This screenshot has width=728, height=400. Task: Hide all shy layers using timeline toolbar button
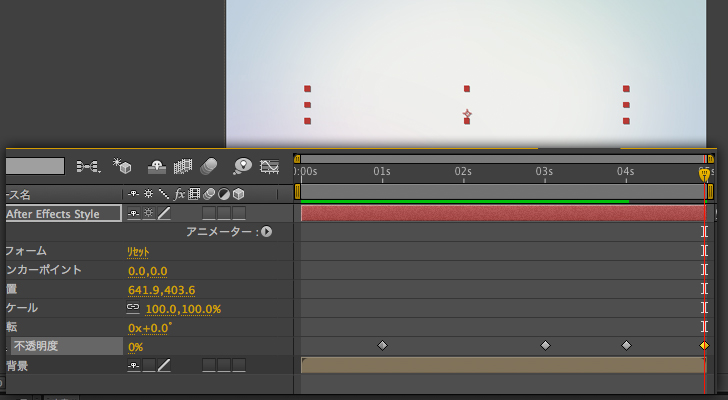pyautogui.click(x=157, y=166)
